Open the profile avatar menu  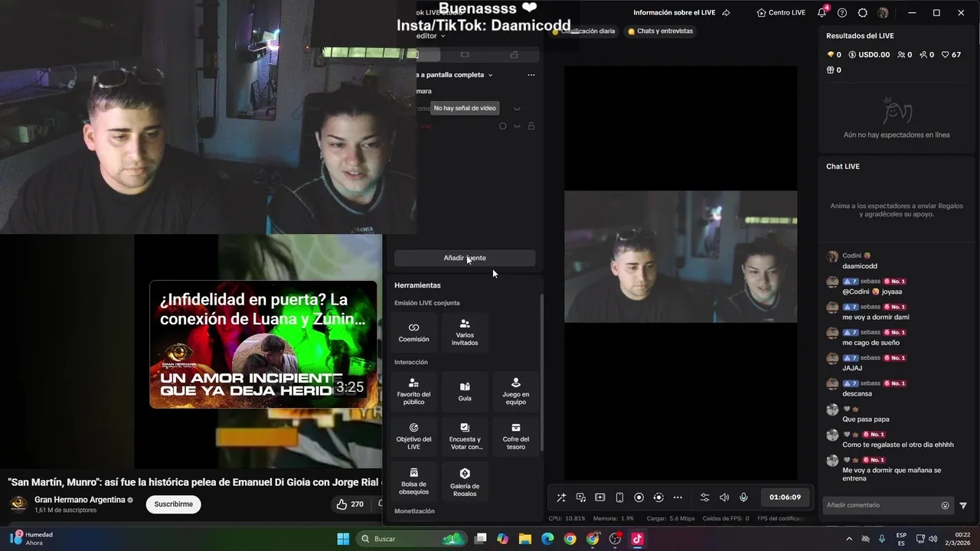pyautogui.click(x=883, y=12)
